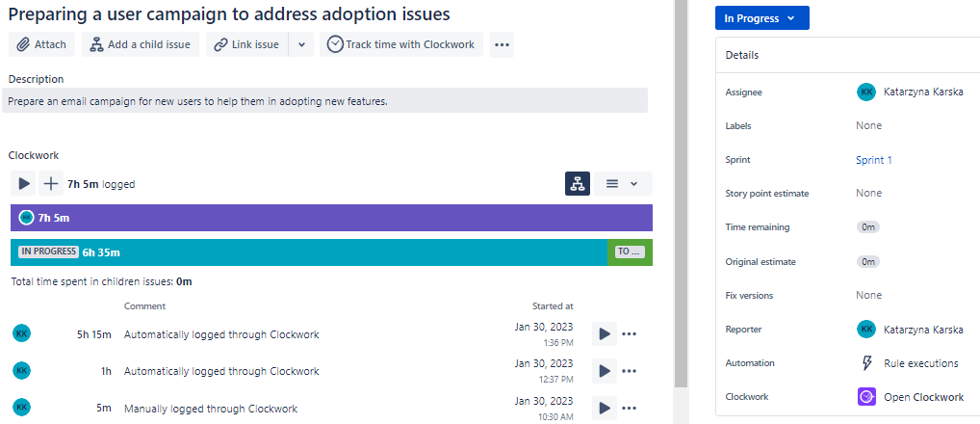Open the In Progress status dropdown
980x424 pixels.
(x=761, y=18)
